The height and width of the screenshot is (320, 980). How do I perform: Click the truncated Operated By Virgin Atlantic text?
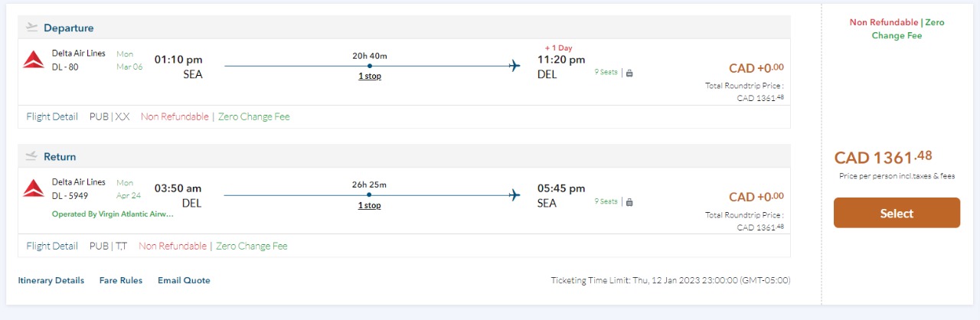tap(113, 214)
